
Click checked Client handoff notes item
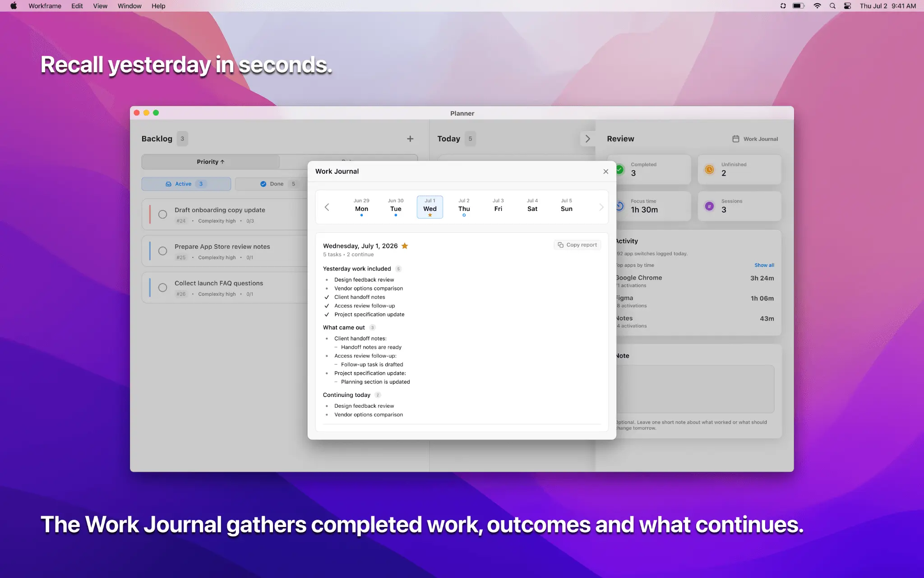[x=360, y=297]
